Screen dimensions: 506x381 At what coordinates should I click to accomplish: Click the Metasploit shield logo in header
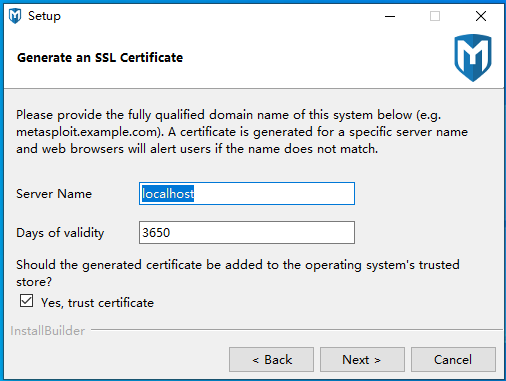coord(473,58)
